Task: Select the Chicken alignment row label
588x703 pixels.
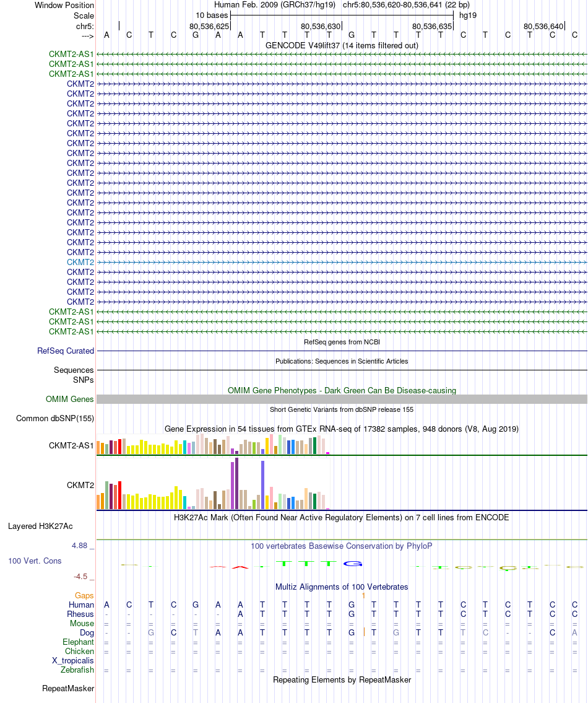Action: (x=79, y=652)
